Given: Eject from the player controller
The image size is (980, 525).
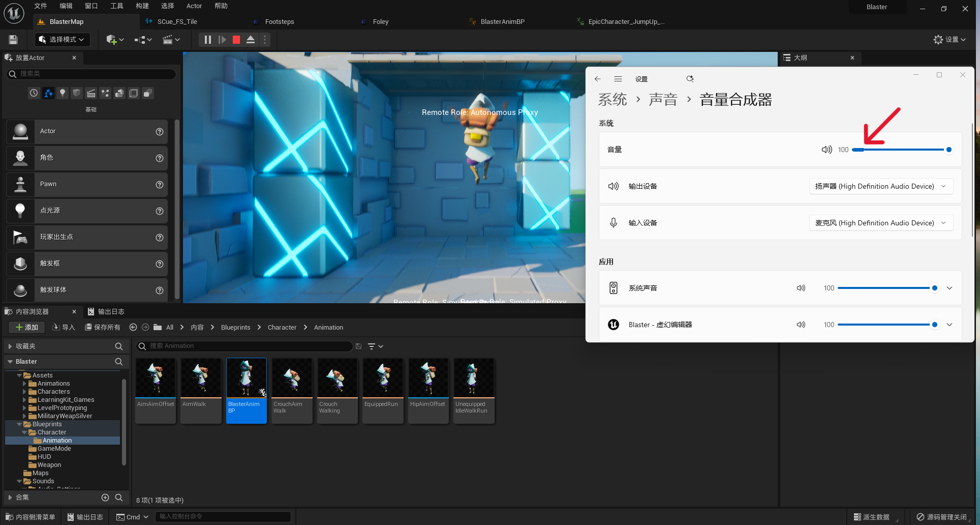Looking at the screenshot, I should click(x=251, y=40).
